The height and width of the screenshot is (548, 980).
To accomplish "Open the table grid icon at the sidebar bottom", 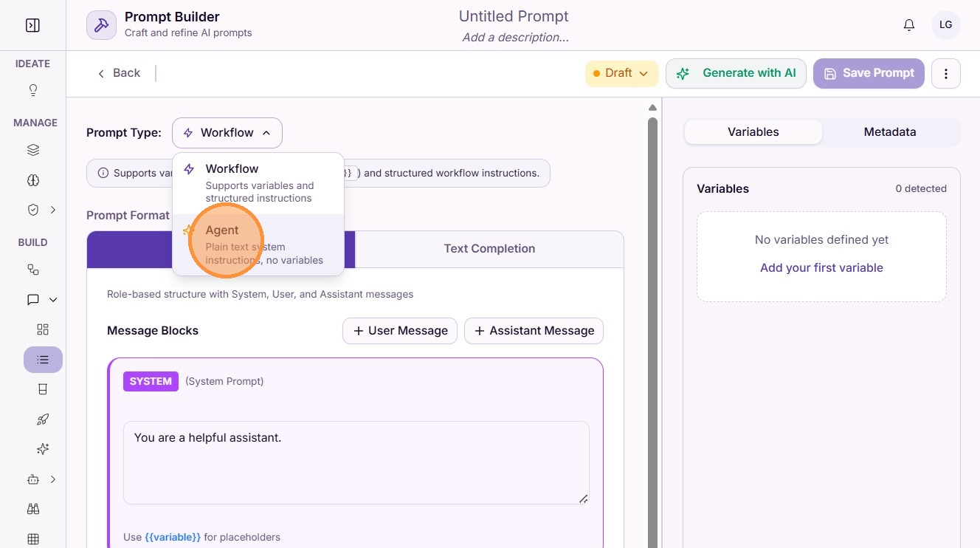I will point(33,539).
